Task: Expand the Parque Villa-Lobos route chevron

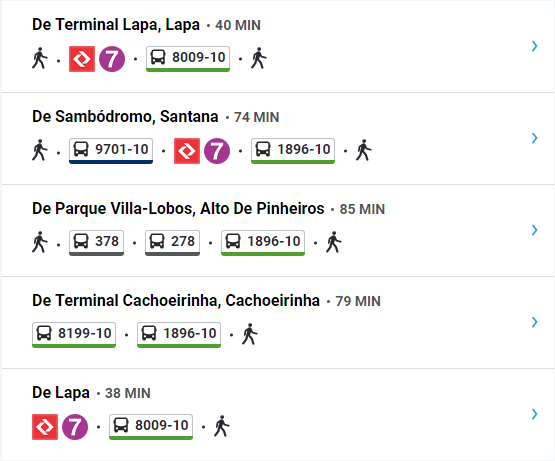Action: tap(534, 230)
